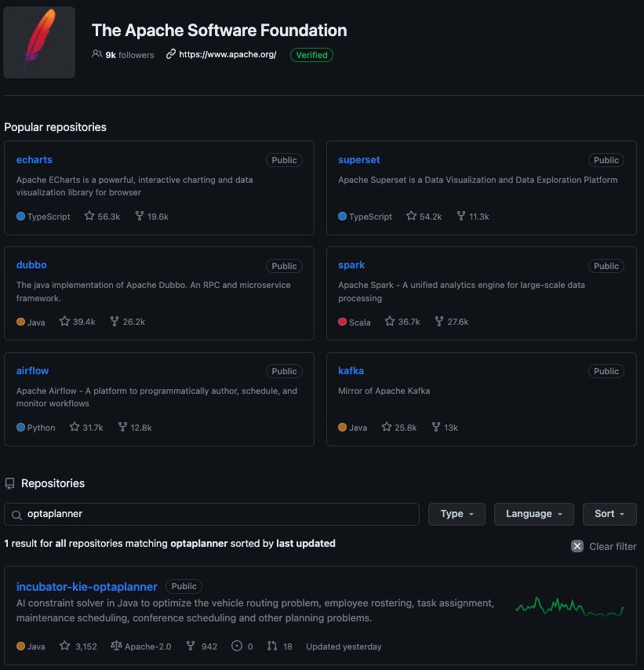Image resolution: width=644 pixels, height=670 pixels.
Task: Visit the https://www.apache.org/ link
Action: 227,55
